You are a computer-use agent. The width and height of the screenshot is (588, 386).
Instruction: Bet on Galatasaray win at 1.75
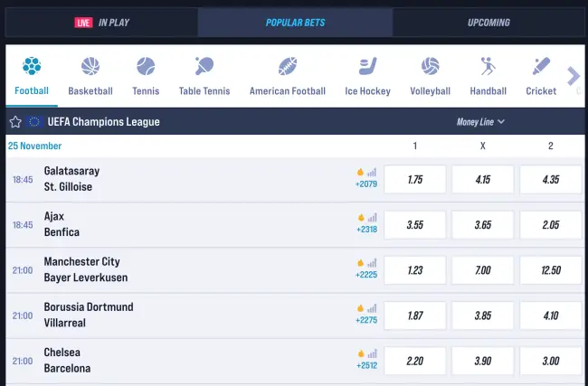[415, 180]
